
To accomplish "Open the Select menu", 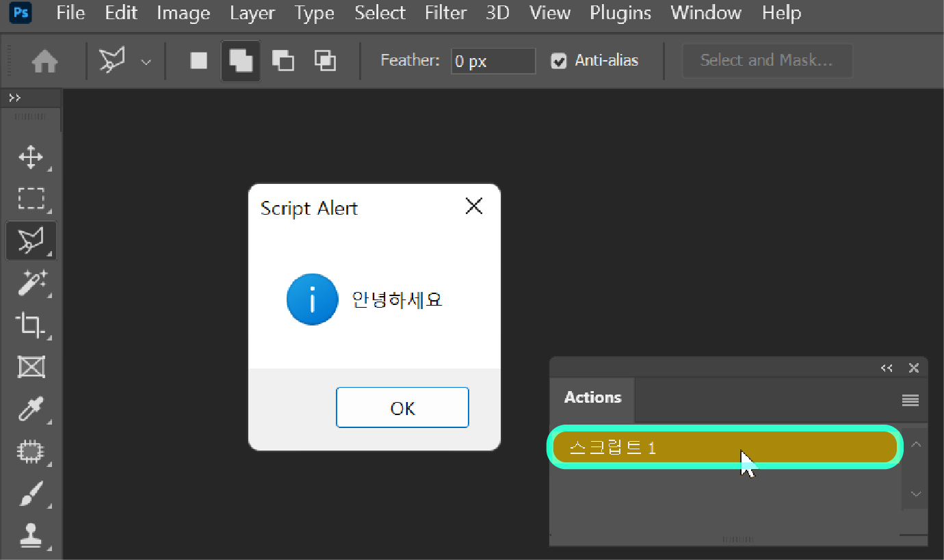I will point(380,12).
